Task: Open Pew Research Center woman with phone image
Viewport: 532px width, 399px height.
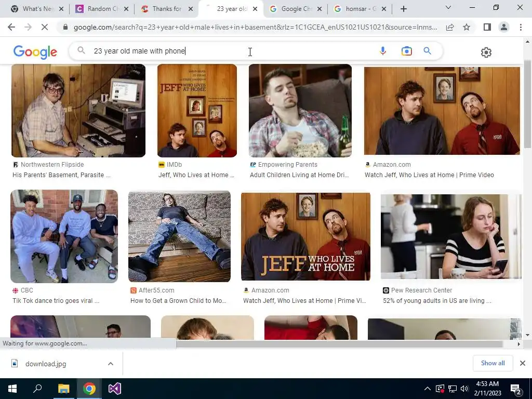Action: [451, 236]
